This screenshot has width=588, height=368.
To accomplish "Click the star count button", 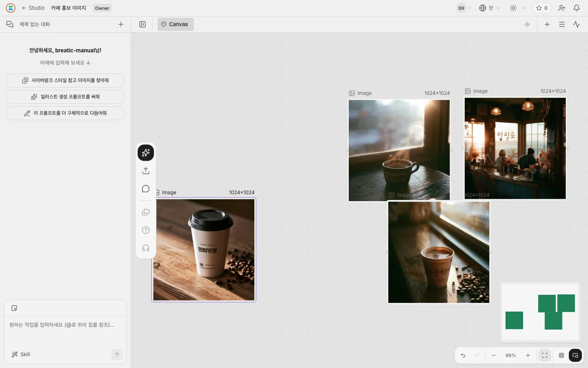I will 542,8.
